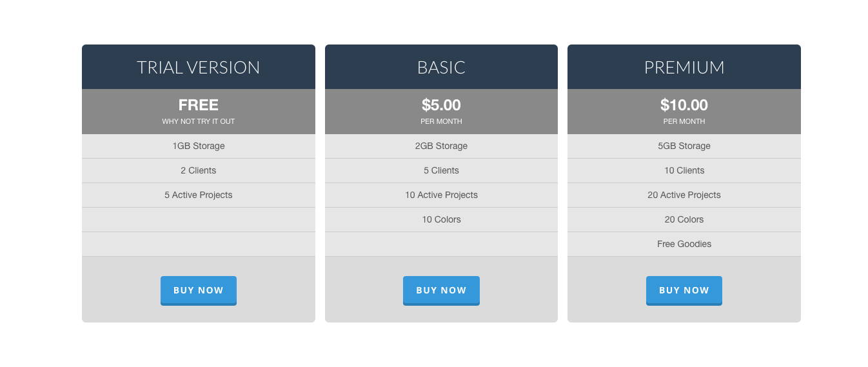Click Buy Now under Premium plan
This screenshot has height=367, width=868.
[684, 290]
